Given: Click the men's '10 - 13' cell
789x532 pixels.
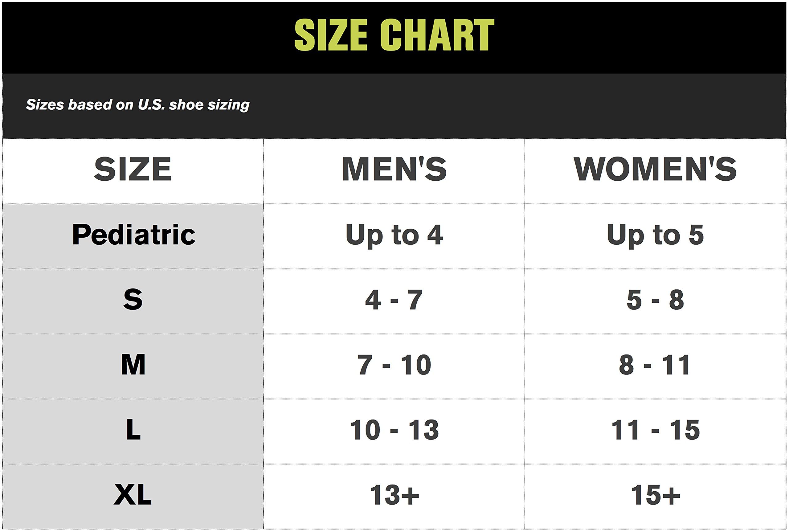Looking at the screenshot, I should point(394,430).
